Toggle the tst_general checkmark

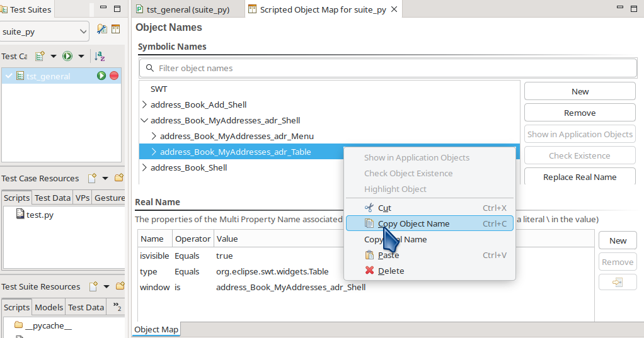click(x=9, y=76)
